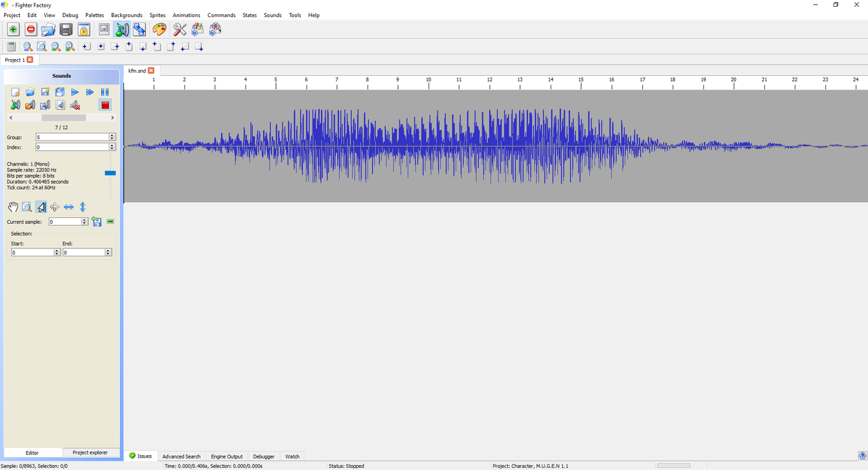Open the Sprites menu

point(157,15)
